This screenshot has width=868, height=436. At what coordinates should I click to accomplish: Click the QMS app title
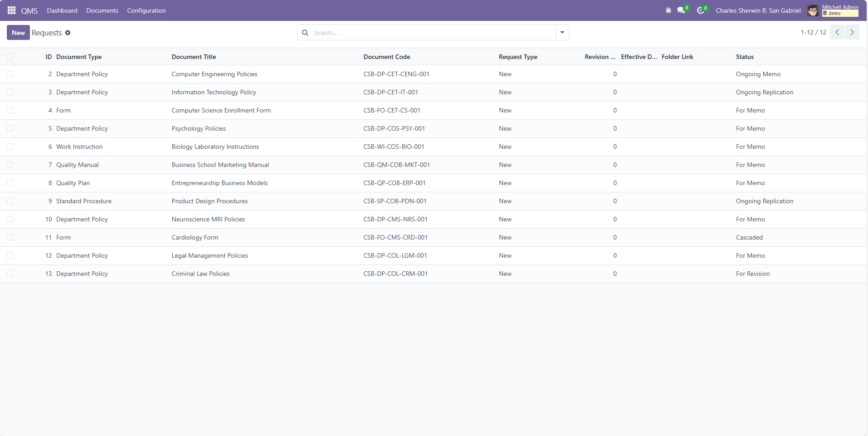point(29,10)
